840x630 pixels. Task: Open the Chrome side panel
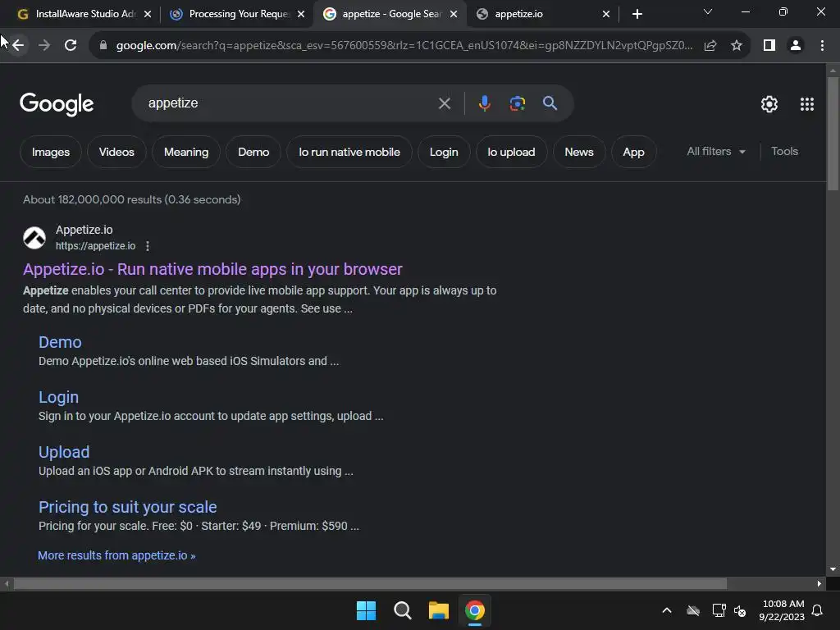coord(769,46)
